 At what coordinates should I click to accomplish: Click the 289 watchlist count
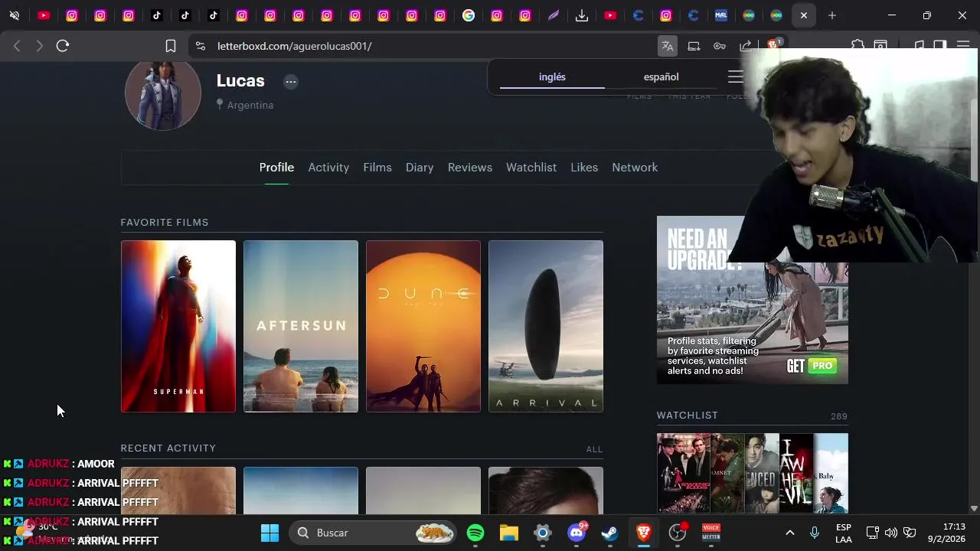click(839, 416)
